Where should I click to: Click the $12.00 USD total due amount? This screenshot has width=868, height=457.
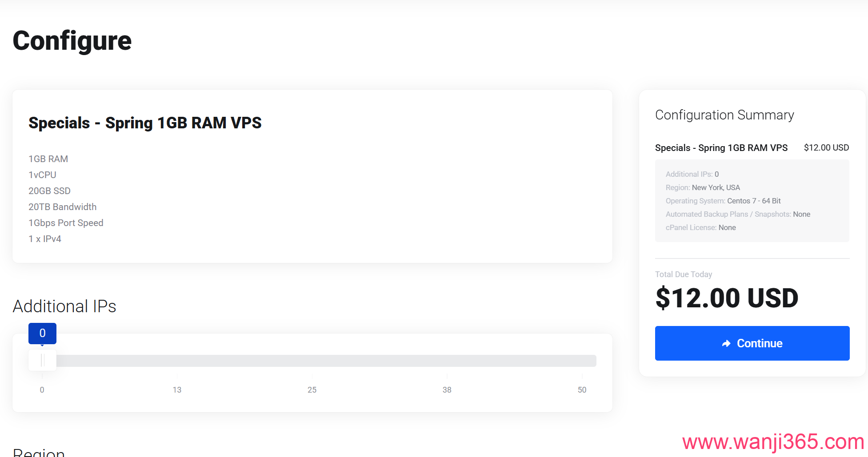[x=727, y=298]
